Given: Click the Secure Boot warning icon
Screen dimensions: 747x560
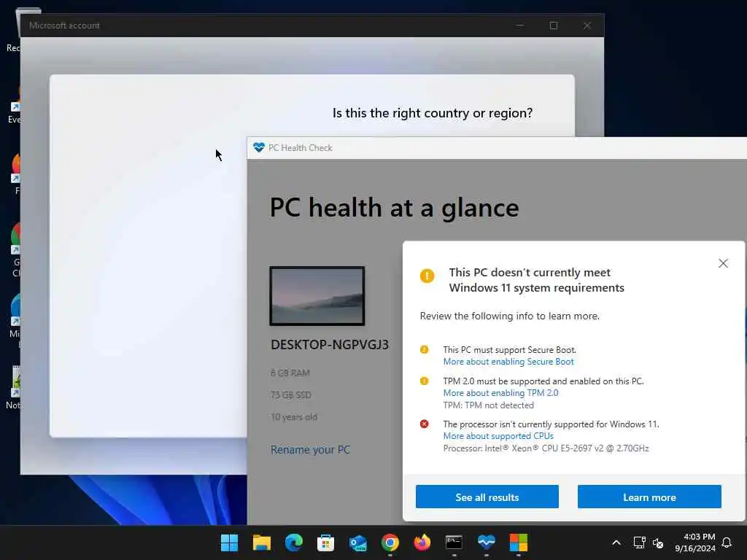Looking at the screenshot, I should point(424,349).
